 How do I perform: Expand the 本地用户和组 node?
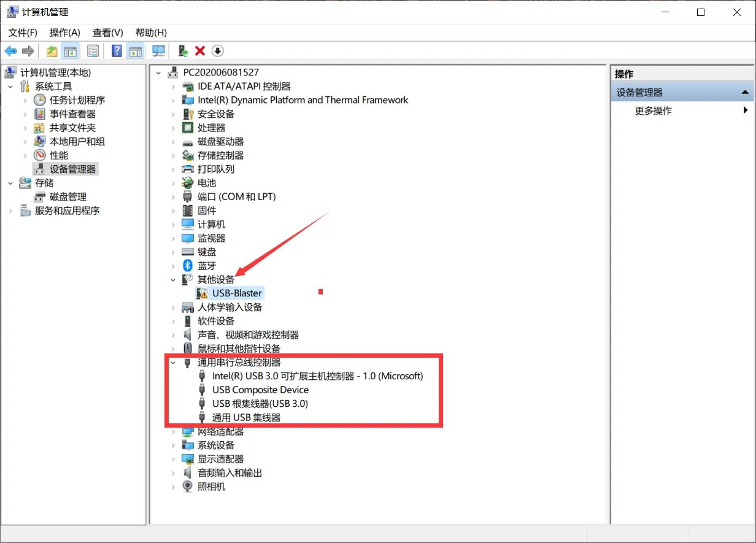25,142
